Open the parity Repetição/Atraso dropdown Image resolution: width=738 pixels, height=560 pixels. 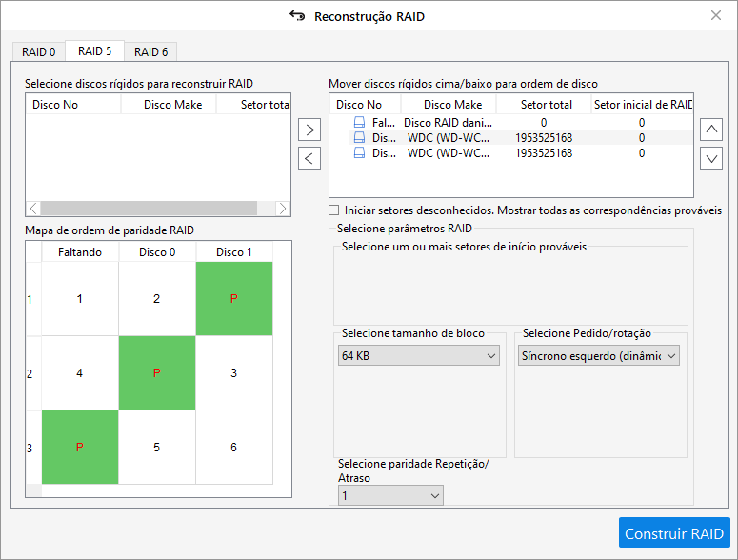pos(390,495)
